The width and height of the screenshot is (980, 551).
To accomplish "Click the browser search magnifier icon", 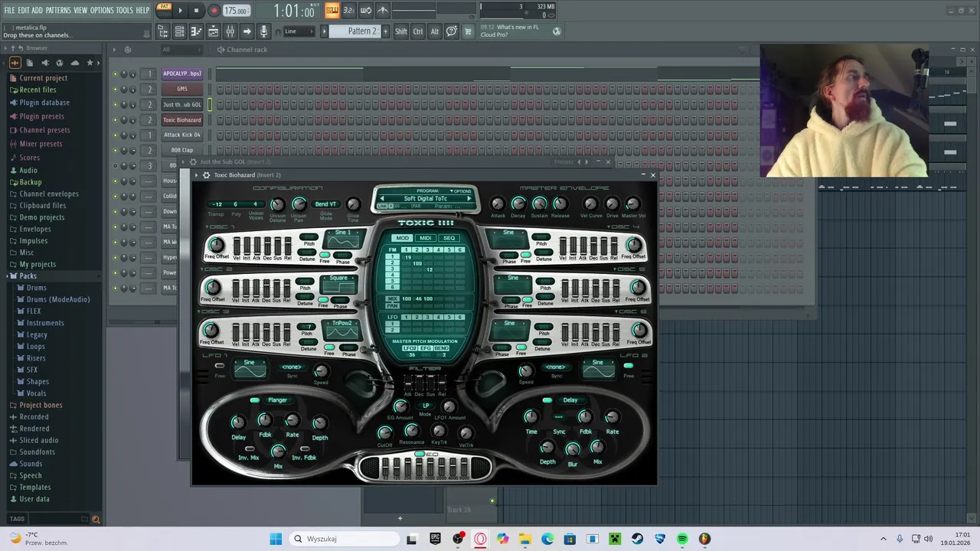I will 96,519.
